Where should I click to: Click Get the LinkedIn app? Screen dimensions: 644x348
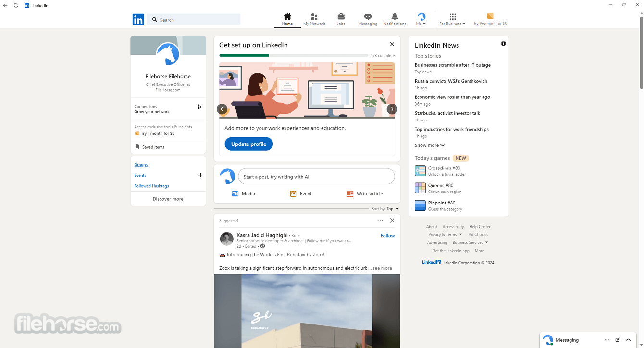click(x=451, y=251)
